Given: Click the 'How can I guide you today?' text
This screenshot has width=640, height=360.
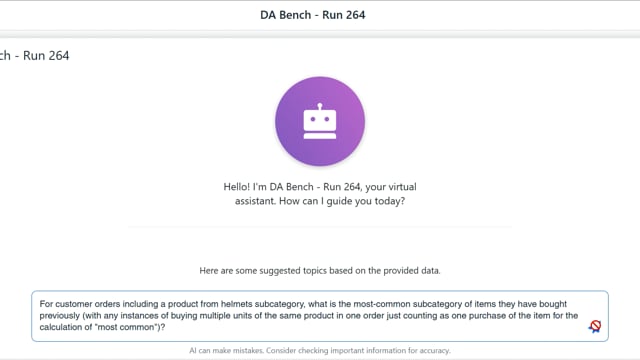Looking at the screenshot, I should (x=342, y=201).
